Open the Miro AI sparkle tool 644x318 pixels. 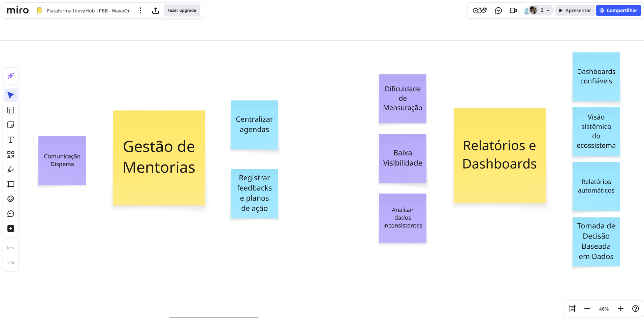[x=11, y=76]
